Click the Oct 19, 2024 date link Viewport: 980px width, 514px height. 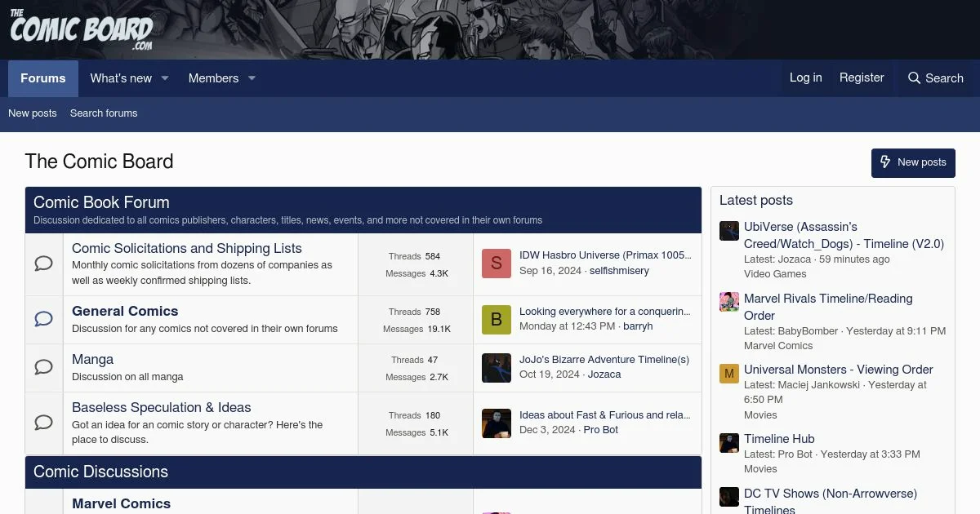click(550, 374)
